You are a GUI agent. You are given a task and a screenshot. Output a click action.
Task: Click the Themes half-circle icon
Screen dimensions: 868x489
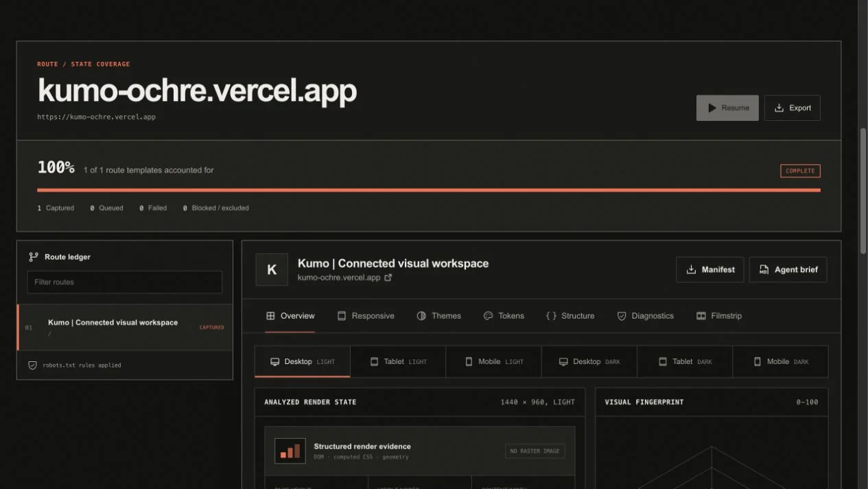421,316
